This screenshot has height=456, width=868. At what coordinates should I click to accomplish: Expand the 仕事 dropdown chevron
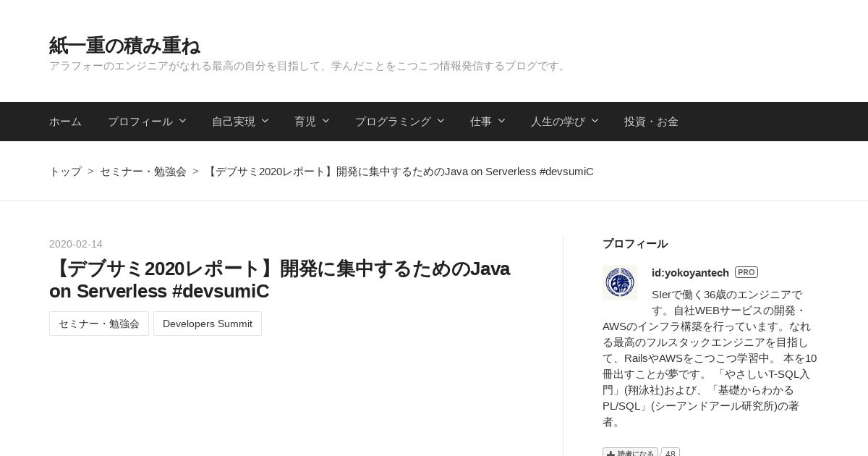click(x=501, y=121)
